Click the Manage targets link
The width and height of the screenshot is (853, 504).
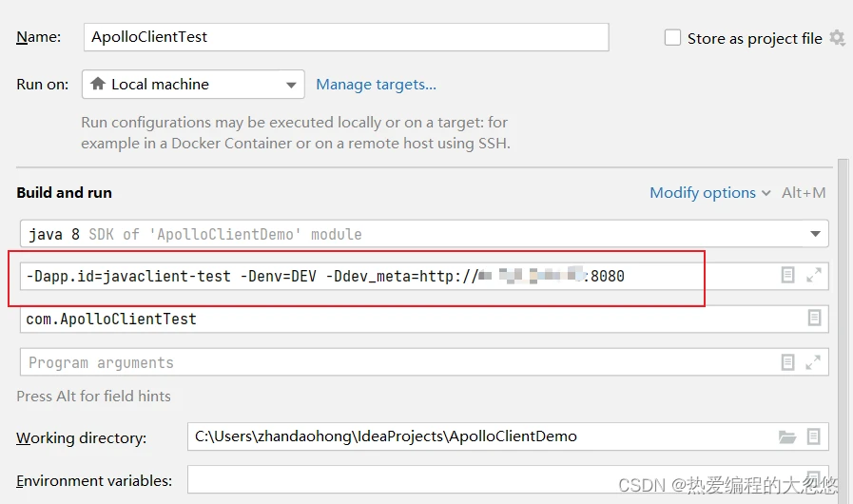click(376, 85)
